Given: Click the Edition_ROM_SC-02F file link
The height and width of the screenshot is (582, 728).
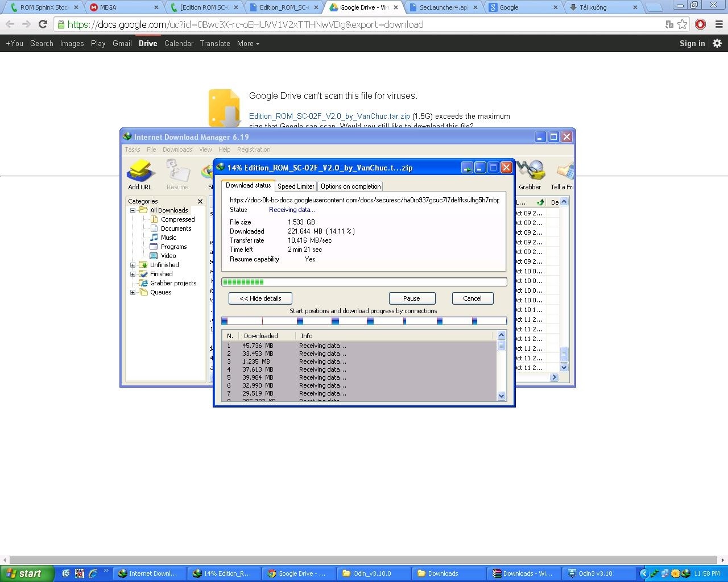Looking at the screenshot, I should click(x=329, y=116).
